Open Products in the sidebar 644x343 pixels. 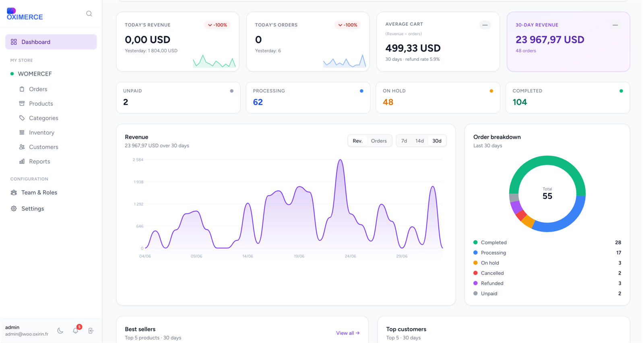pos(41,103)
